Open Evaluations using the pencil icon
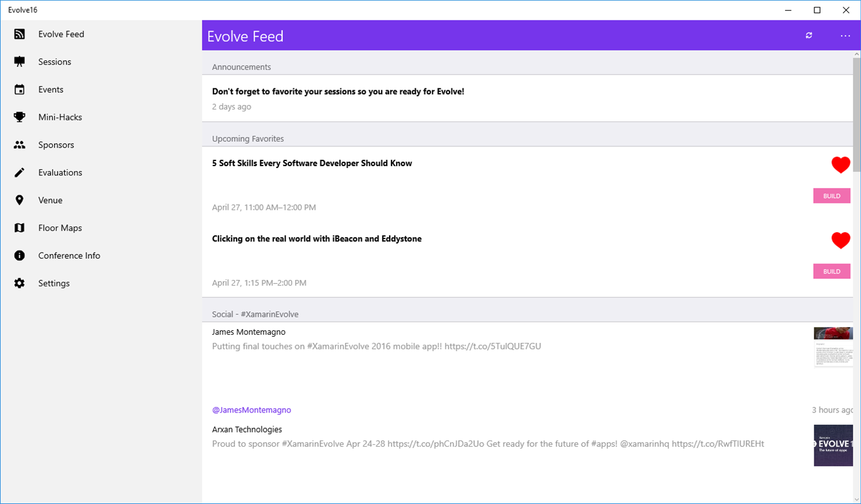This screenshot has width=861, height=504. click(19, 172)
